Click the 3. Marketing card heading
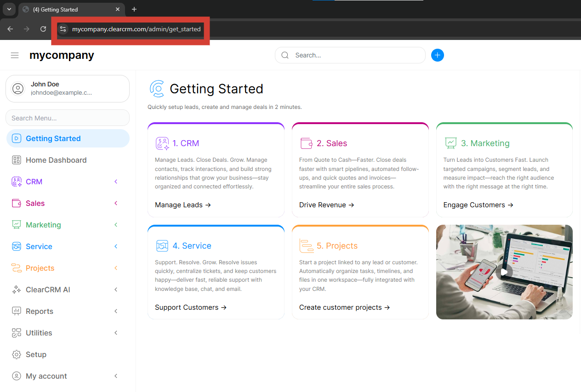The height and width of the screenshot is (392, 581). click(485, 143)
